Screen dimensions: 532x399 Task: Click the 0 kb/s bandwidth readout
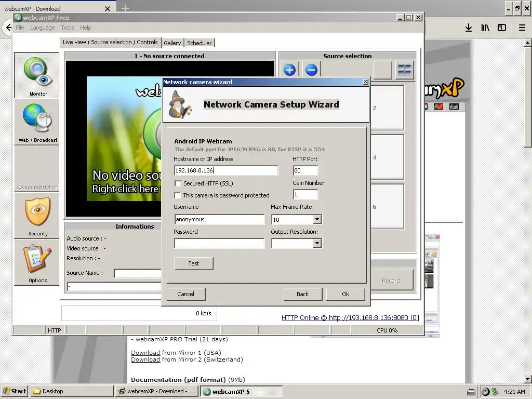pyautogui.click(x=204, y=313)
